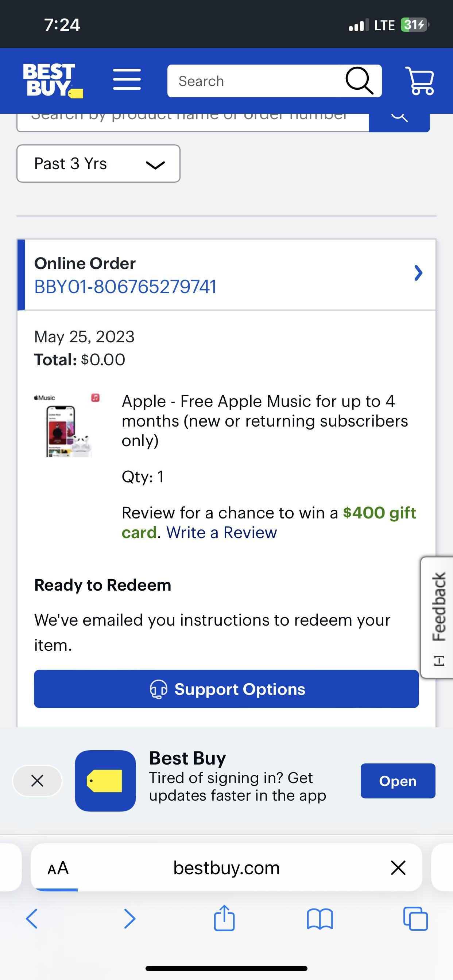The image size is (453, 980).
Task: Dismiss the Best Buy app banner
Action: (37, 781)
